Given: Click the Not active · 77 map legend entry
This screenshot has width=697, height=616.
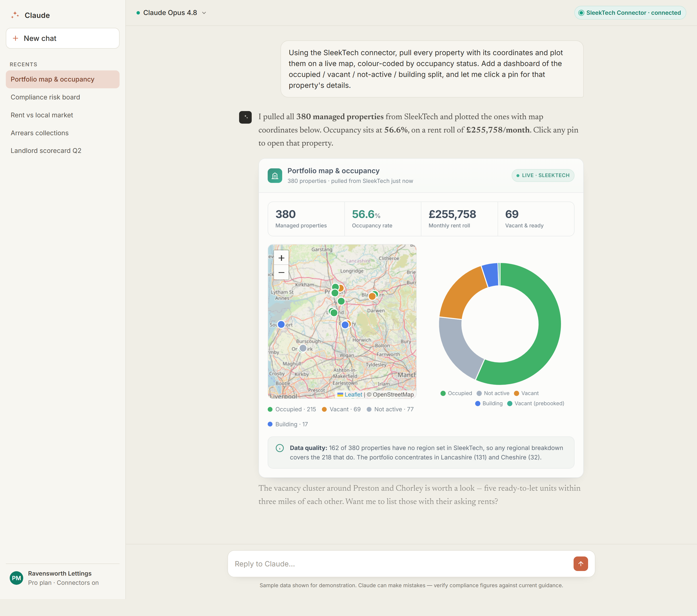Looking at the screenshot, I should (x=390, y=409).
